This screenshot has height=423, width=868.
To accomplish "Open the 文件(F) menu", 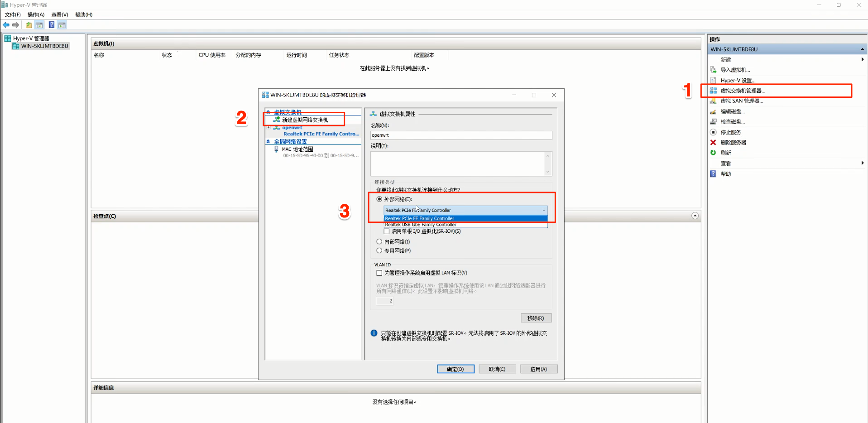I will pyautogui.click(x=12, y=14).
